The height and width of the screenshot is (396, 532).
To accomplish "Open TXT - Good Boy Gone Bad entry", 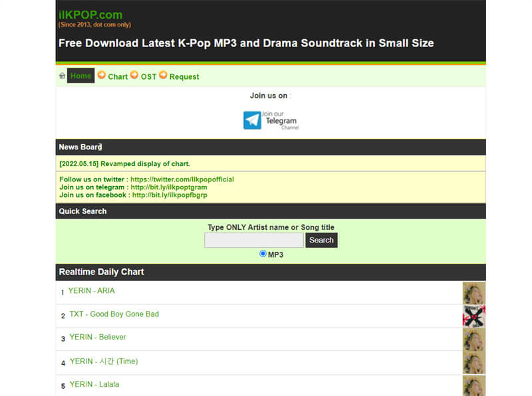I will (114, 314).
